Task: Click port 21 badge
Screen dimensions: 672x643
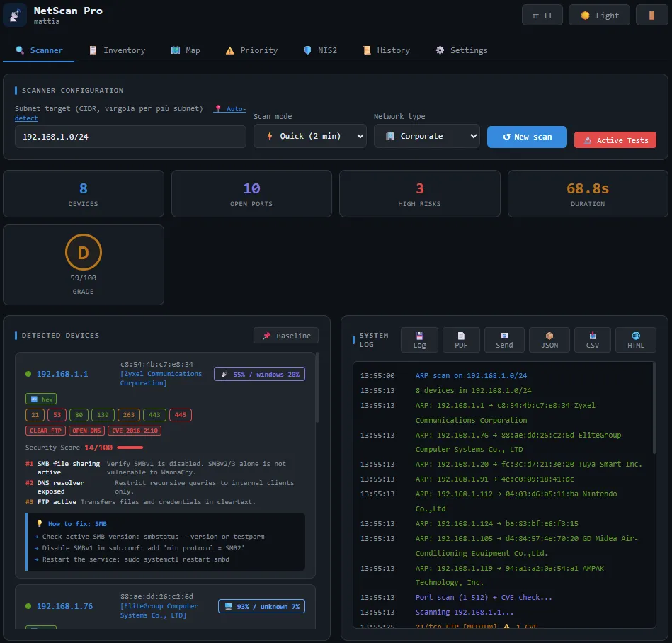Action: pyautogui.click(x=35, y=415)
